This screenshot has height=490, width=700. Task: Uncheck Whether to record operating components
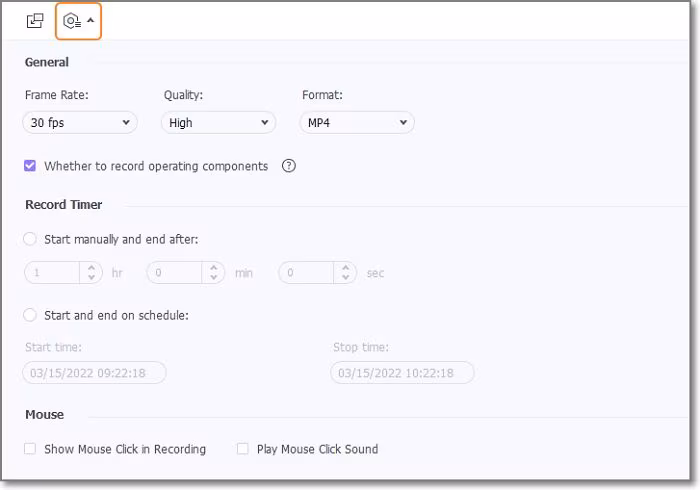[x=30, y=166]
